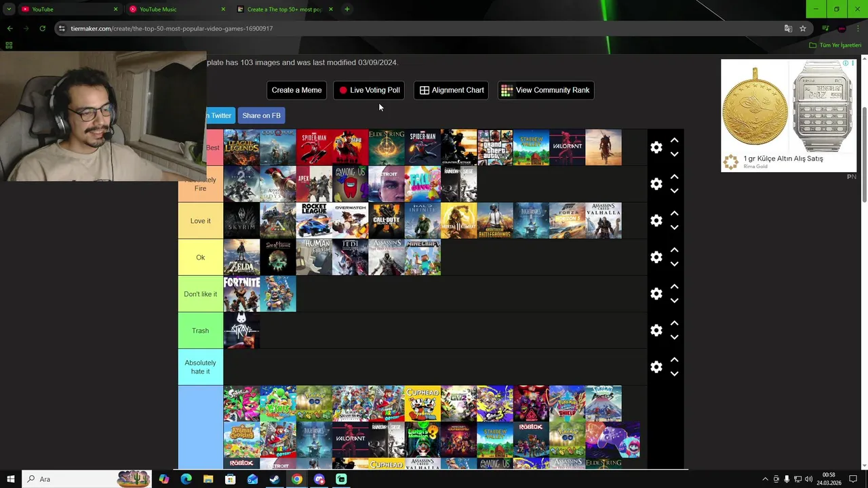Open the Steam icon in taskbar
Screen dimensions: 868x488
[275, 479]
